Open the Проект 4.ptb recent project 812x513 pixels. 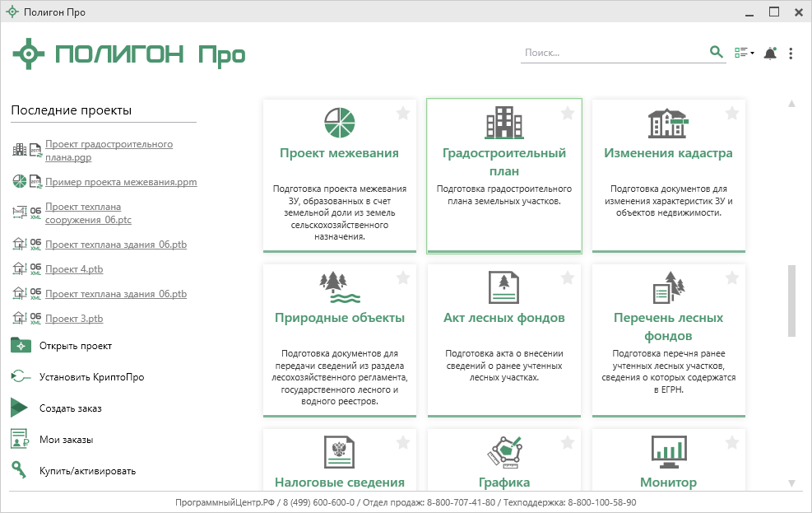click(x=74, y=268)
